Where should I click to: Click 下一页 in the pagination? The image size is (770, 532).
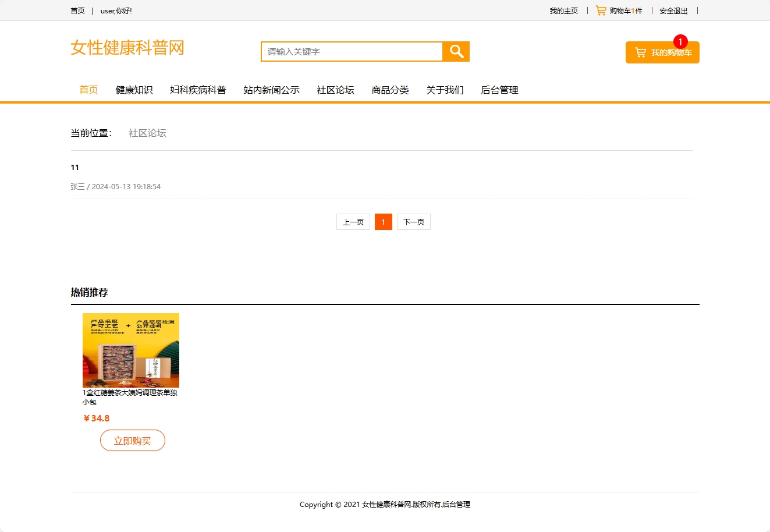point(414,222)
